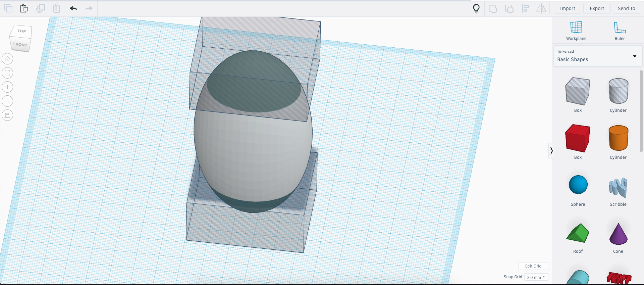This screenshot has width=644, height=285.
Task: Toggle Show All lightbulb icon
Action: 476,8
